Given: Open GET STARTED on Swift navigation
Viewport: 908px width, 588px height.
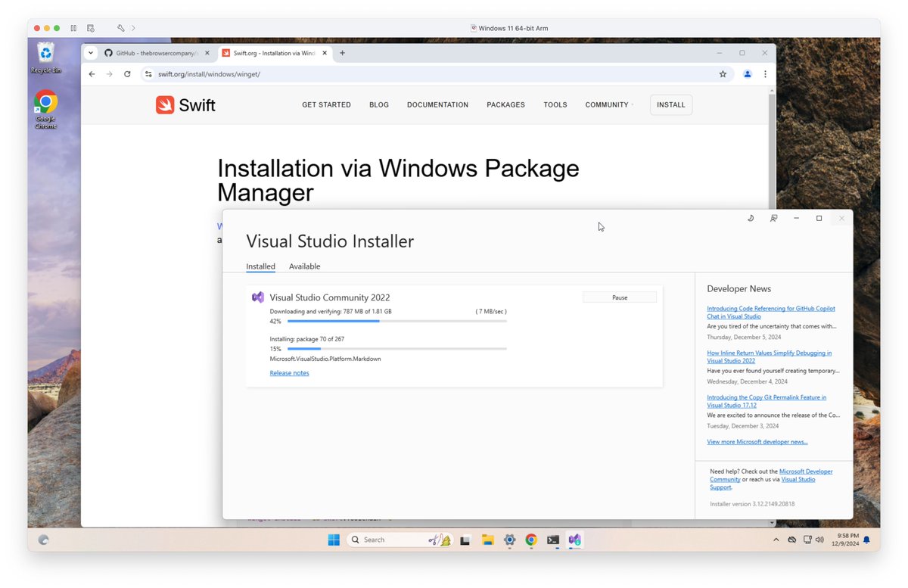Looking at the screenshot, I should coord(326,105).
